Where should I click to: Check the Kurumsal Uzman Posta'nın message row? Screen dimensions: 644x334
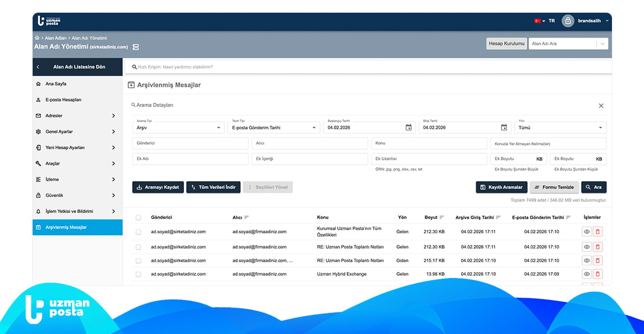click(138, 232)
